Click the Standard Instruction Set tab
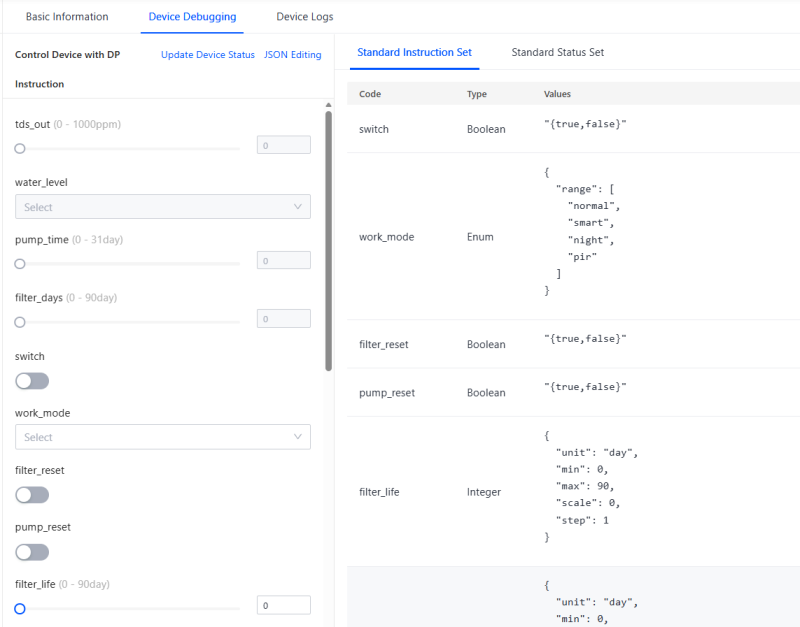The image size is (800, 627). (x=414, y=52)
